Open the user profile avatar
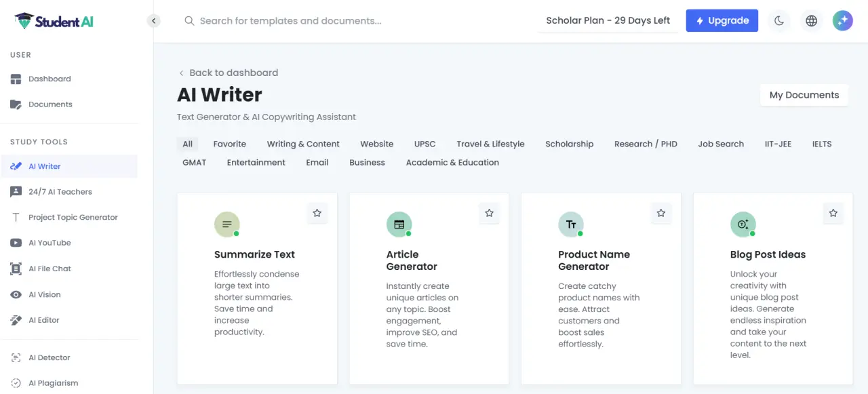The image size is (868, 394). tap(843, 20)
